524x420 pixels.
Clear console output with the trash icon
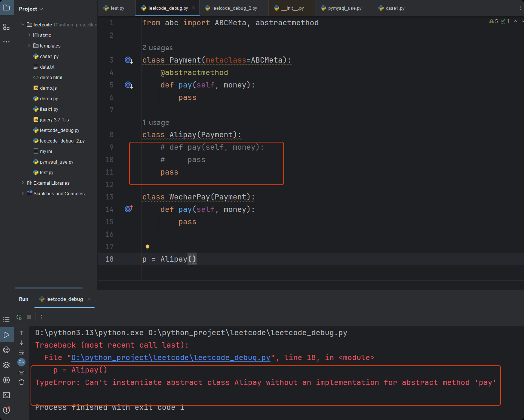coord(22,382)
